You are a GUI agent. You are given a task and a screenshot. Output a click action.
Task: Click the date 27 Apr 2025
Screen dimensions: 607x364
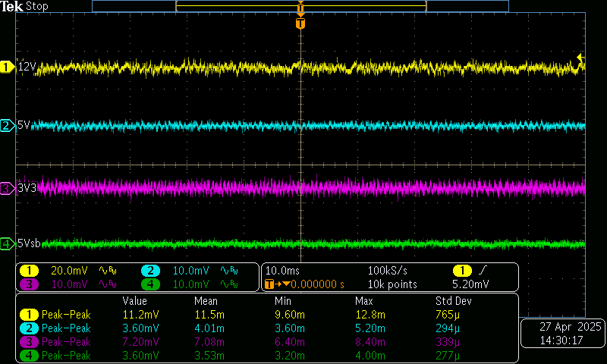click(571, 327)
